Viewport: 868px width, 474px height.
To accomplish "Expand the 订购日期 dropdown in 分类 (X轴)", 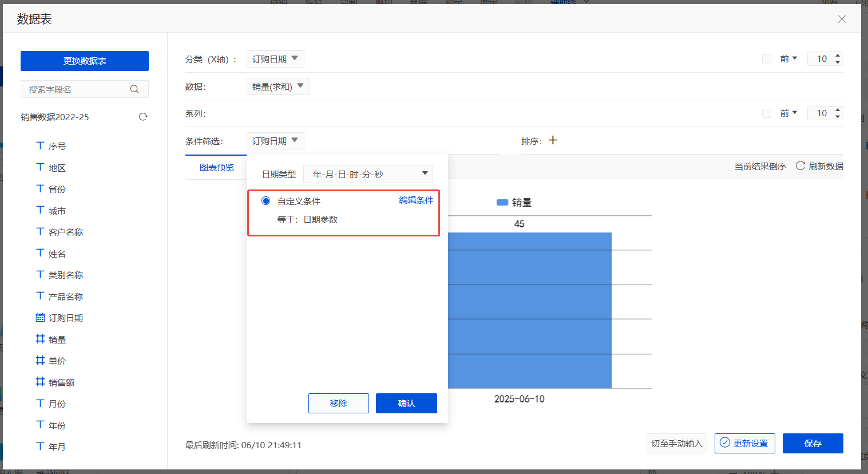I will coord(275,59).
